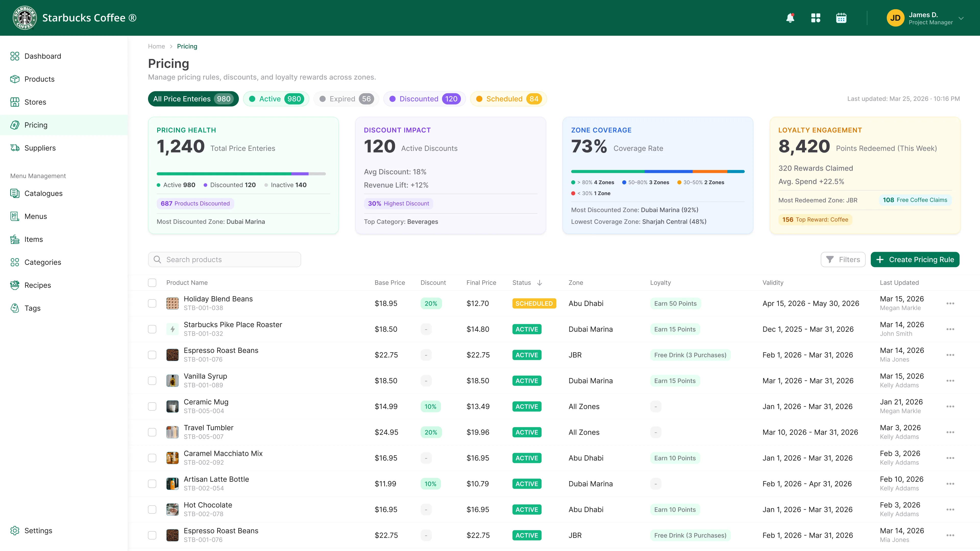Open the calendar icon in header
The height and width of the screenshot is (551, 980).
click(841, 18)
